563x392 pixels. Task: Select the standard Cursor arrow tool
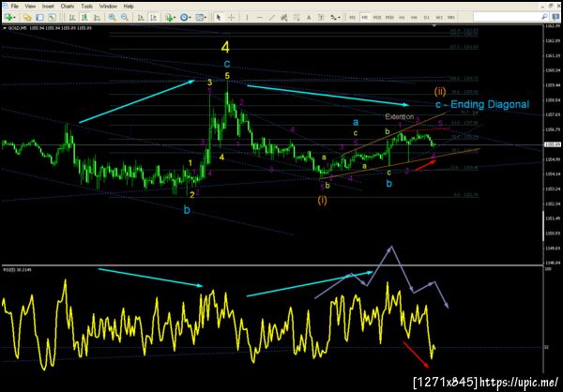[x=219, y=17]
